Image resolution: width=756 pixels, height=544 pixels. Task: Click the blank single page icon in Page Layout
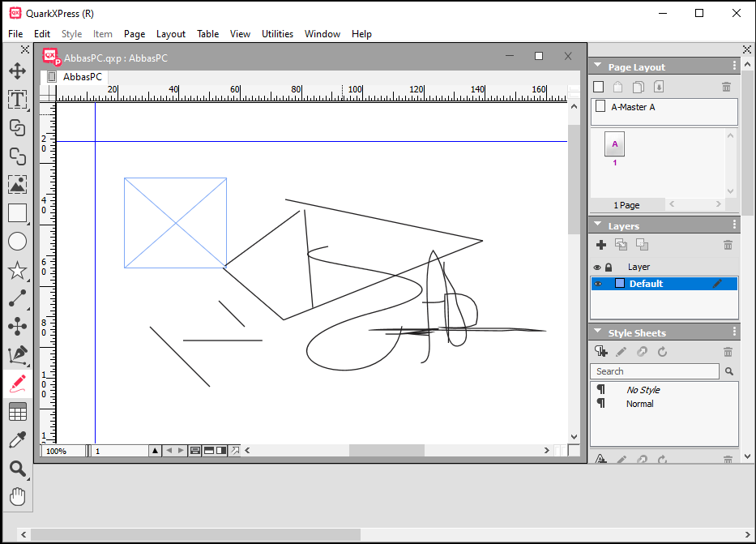pyautogui.click(x=598, y=87)
